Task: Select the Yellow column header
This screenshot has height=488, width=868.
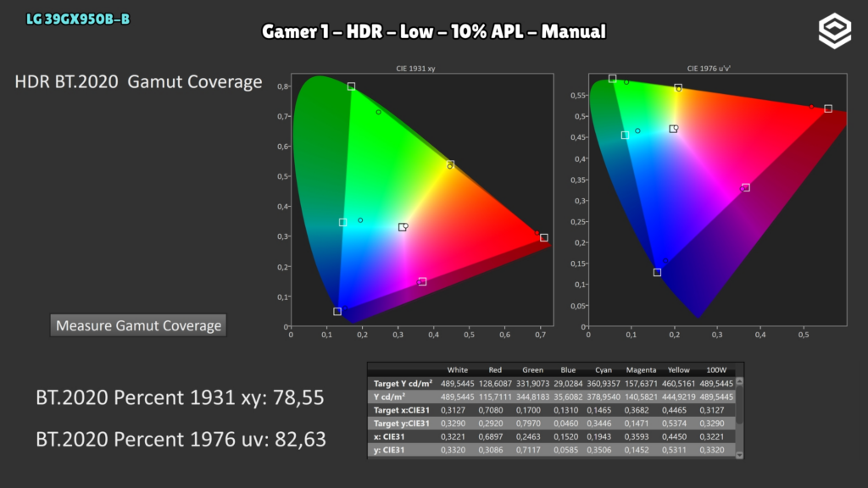Action: [679, 370]
